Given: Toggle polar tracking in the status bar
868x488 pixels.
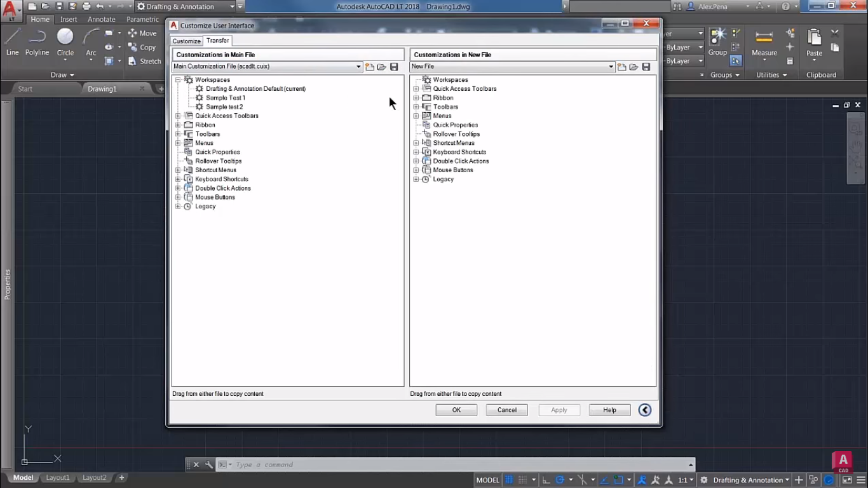Looking at the screenshot, I should 560,480.
